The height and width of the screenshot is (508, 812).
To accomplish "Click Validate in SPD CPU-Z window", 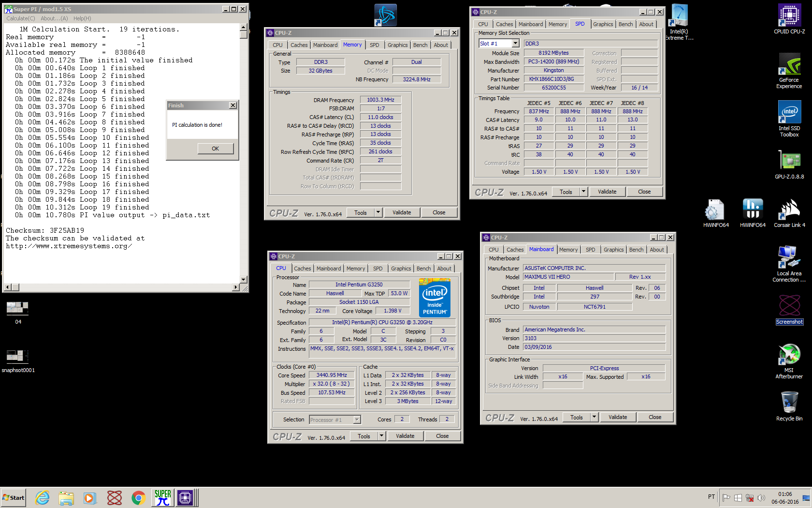I will pyautogui.click(x=607, y=192).
